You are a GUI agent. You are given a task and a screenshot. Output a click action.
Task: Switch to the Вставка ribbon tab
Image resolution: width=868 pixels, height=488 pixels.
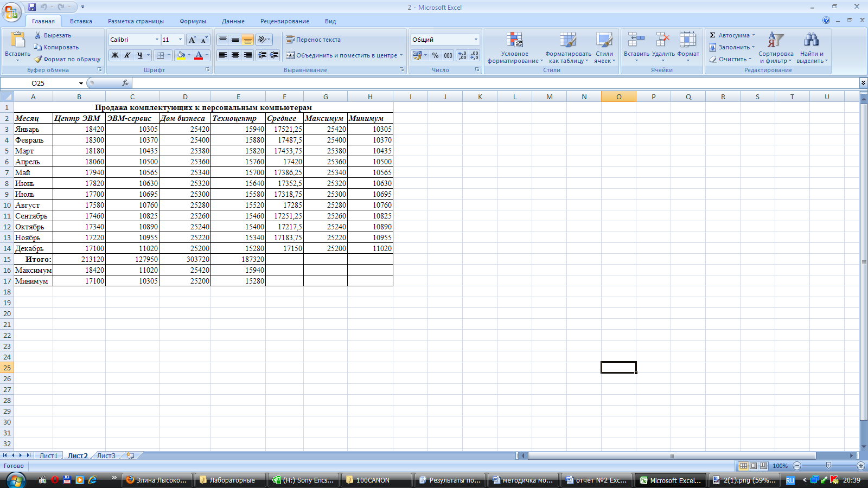[x=81, y=21]
